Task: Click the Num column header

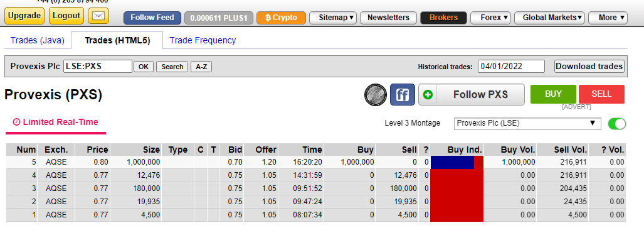Action: (x=22, y=150)
